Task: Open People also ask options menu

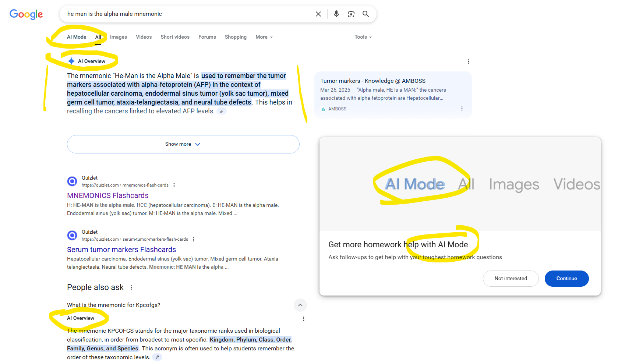Action: pos(131,287)
